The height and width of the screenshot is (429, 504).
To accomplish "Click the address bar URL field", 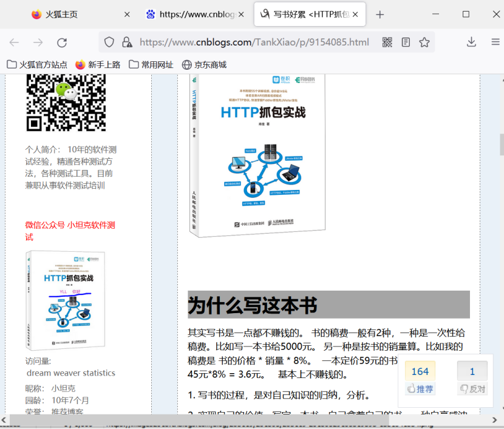I will click(x=254, y=42).
